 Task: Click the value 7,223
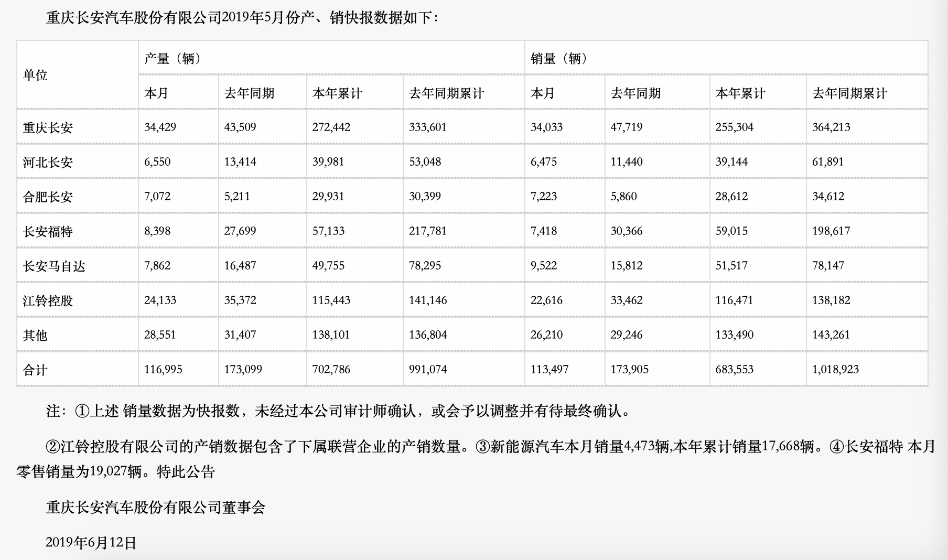click(x=544, y=196)
